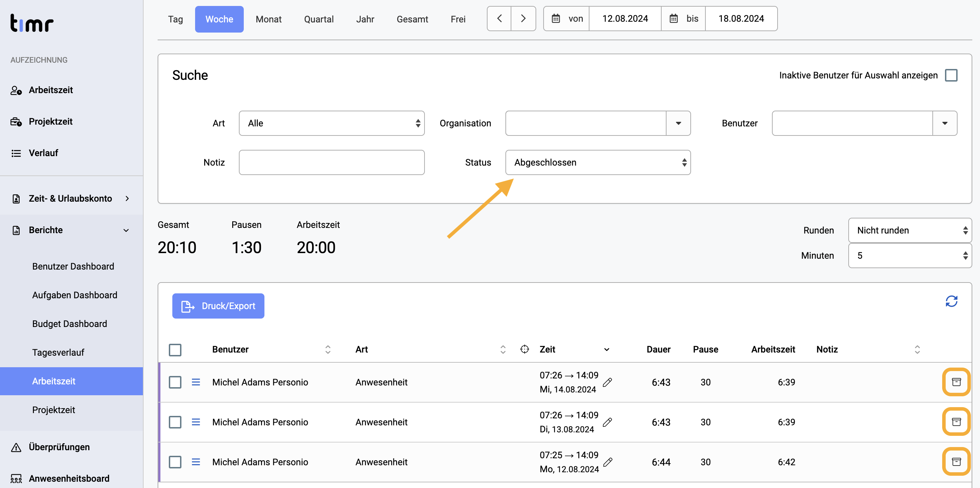Open the timr logo home link

point(32,23)
